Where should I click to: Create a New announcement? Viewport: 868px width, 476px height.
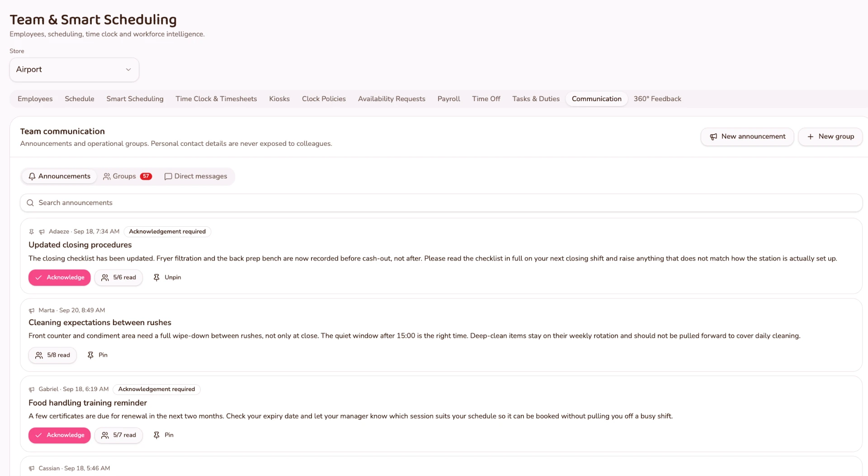747,137
